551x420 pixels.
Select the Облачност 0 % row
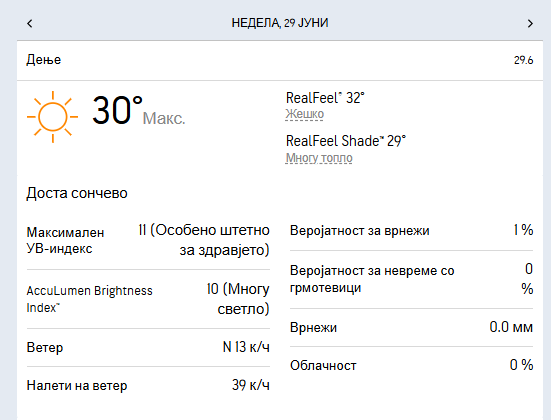coord(411,365)
